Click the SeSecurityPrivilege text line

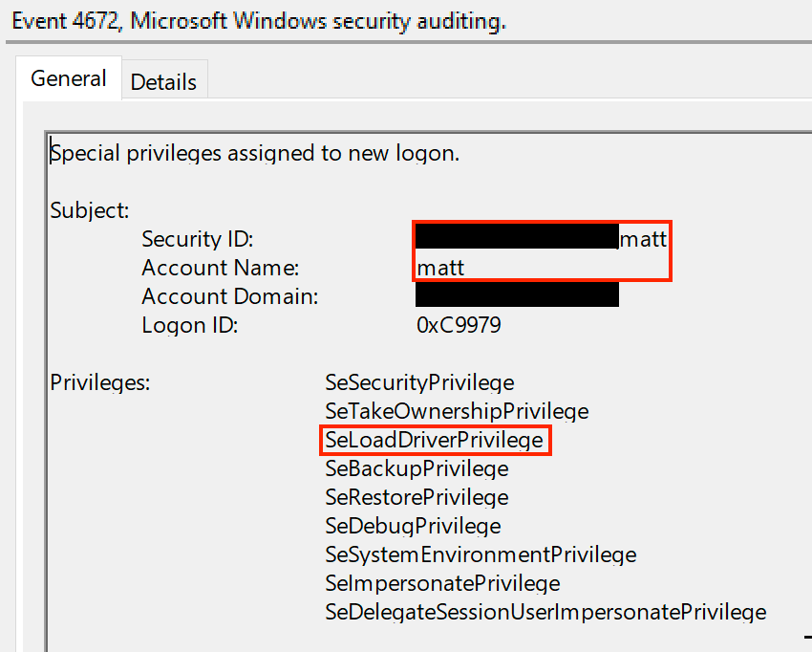point(419,383)
